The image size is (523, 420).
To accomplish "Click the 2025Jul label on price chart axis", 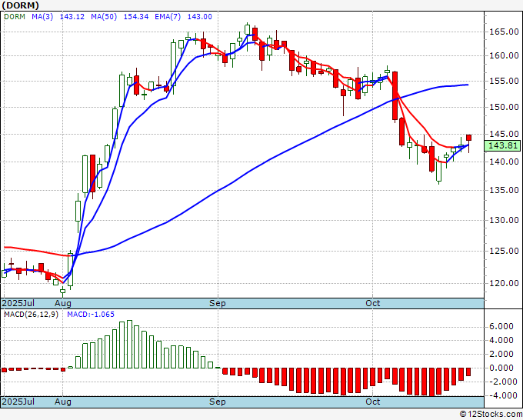I will coord(18,303).
